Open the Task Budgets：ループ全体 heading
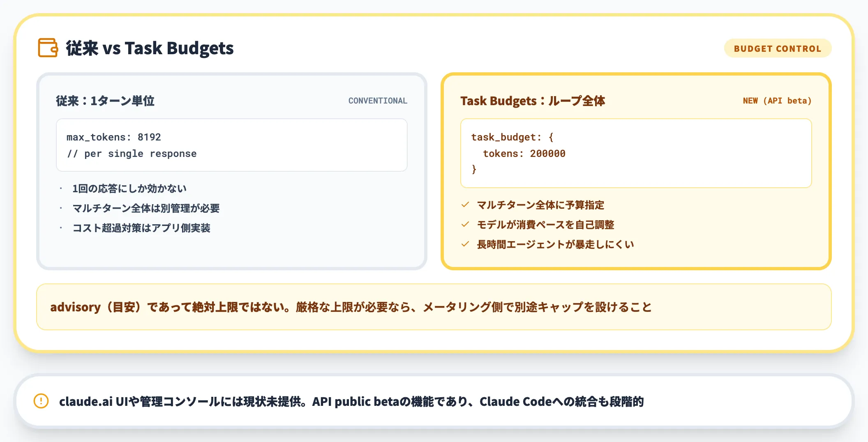Image resolution: width=868 pixels, height=442 pixels. pyautogui.click(x=534, y=101)
